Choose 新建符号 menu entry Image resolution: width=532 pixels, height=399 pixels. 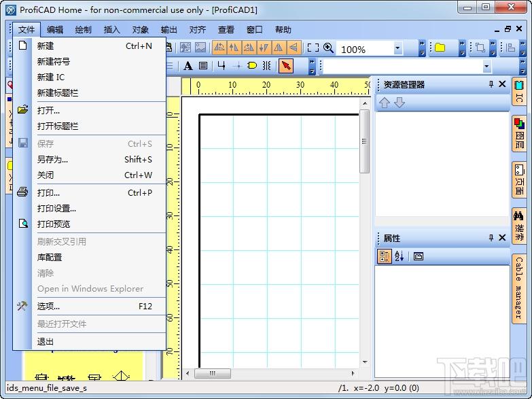pos(90,61)
